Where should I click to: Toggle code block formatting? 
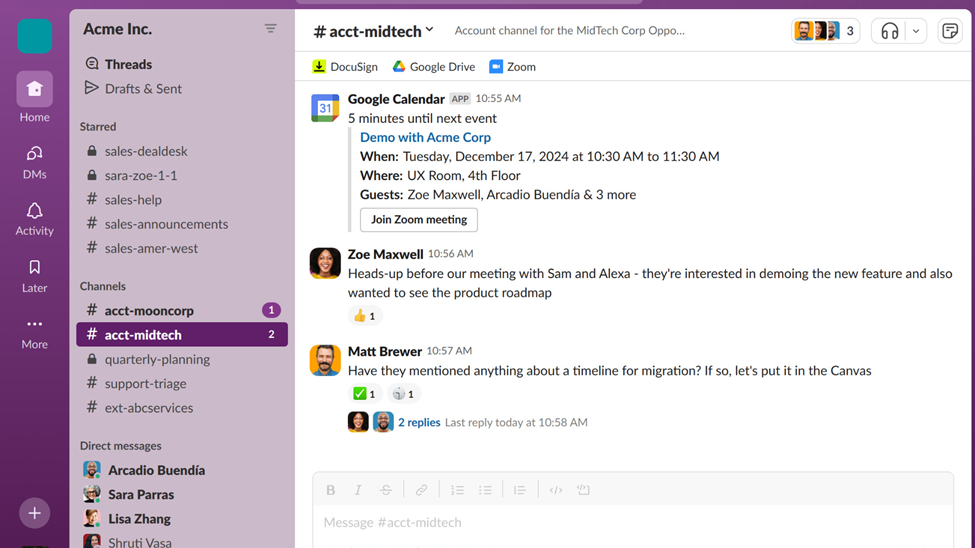583,490
